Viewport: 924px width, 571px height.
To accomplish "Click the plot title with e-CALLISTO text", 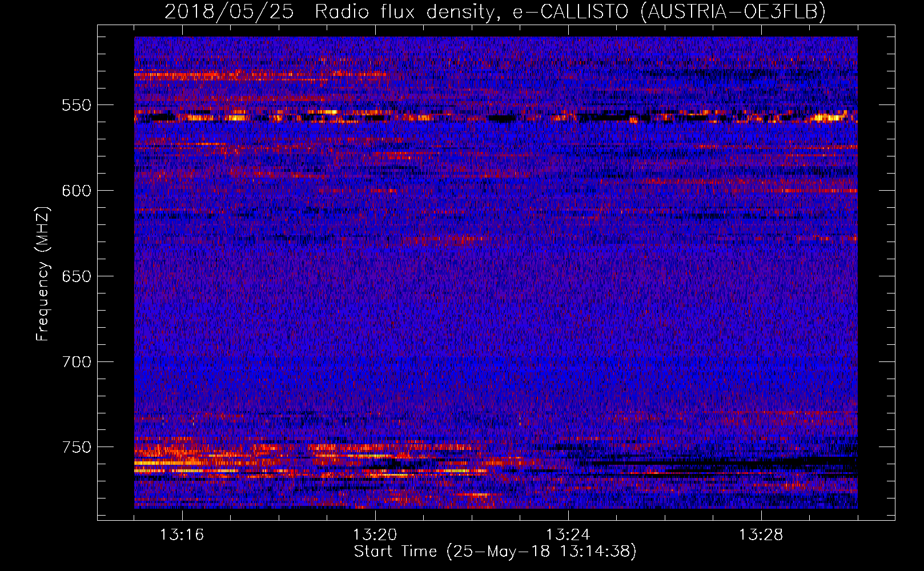I will click(x=495, y=11).
